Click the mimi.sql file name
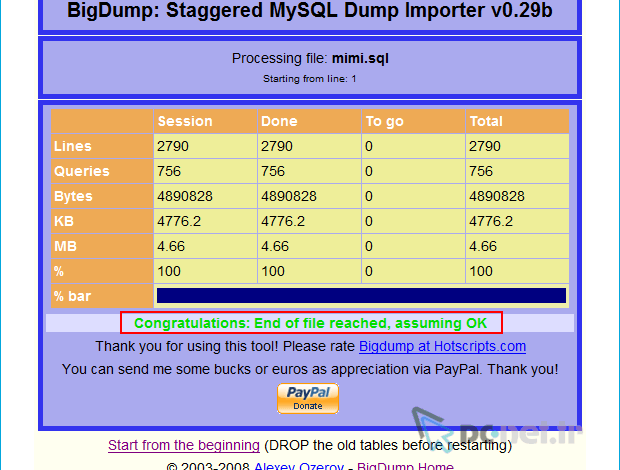This screenshot has height=470, width=620. click(x=360, y=59)
